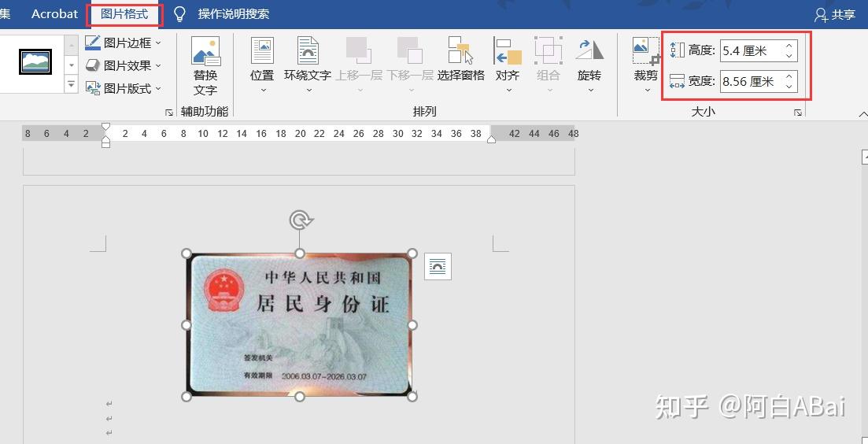Open the 大小 size dialog launcher
Screen dimensions: 868x444
tap(798, 113)
